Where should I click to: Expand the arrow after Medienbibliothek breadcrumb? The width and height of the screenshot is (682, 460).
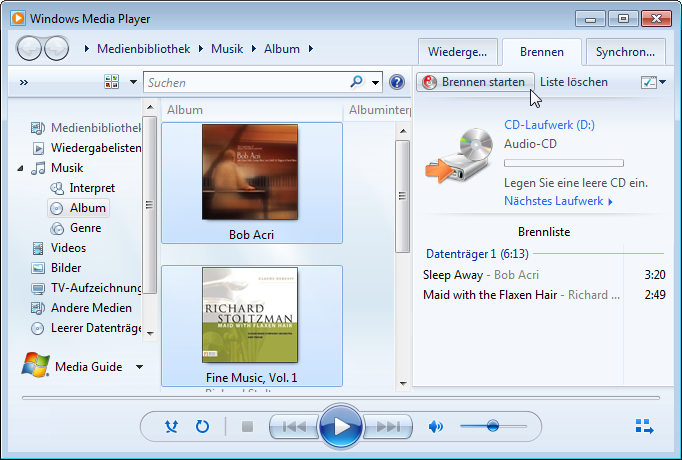(x=201, y=49)
